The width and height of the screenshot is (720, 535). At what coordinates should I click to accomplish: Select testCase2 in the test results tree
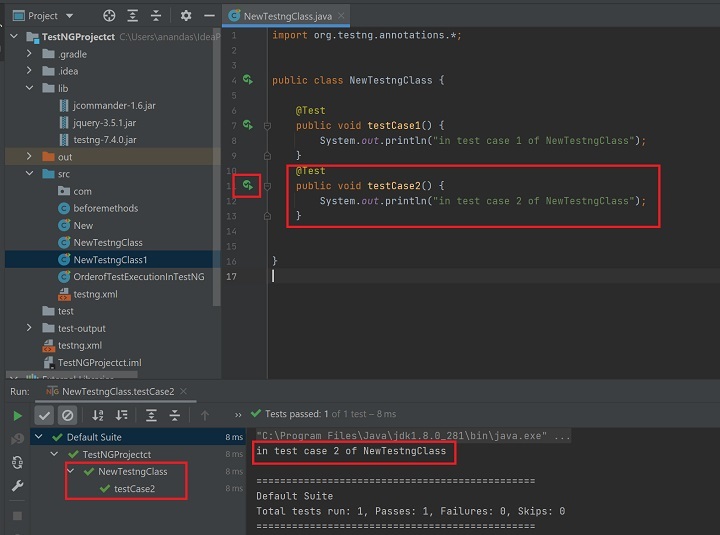pos(134,488)
